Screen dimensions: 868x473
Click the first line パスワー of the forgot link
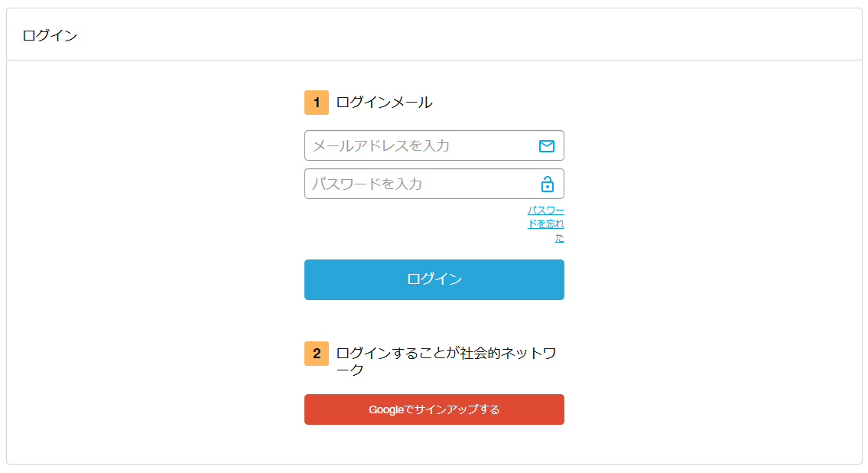546,210
